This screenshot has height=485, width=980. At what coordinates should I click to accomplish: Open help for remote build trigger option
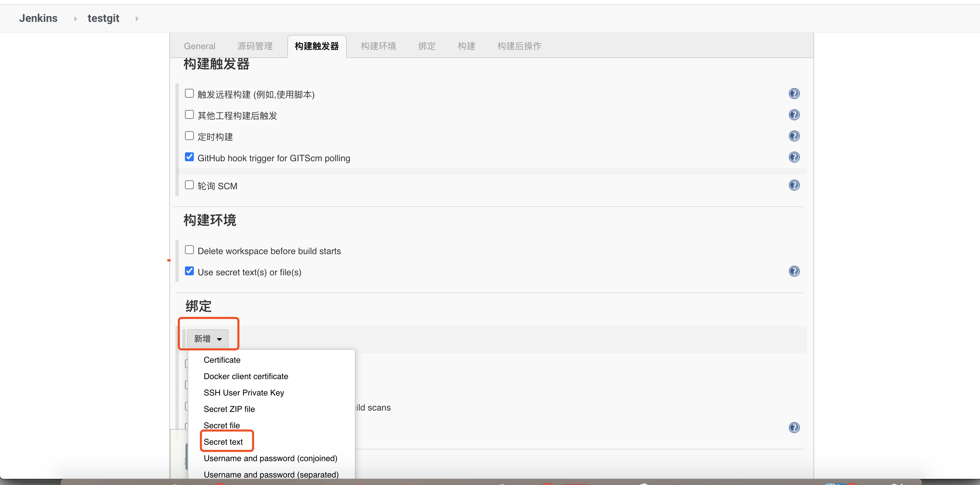tap(794, 94)
